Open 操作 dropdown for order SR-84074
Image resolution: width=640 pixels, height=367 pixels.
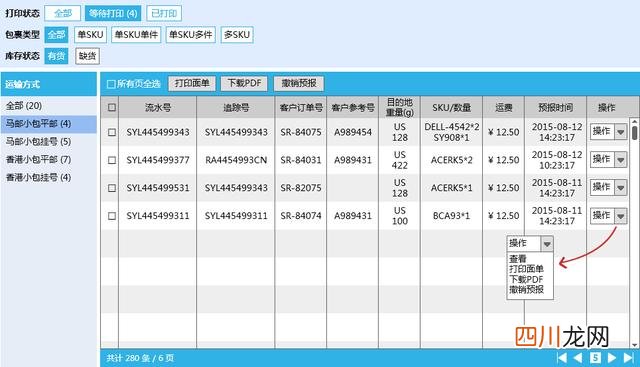pyautogui.click(x=609, y=216)
